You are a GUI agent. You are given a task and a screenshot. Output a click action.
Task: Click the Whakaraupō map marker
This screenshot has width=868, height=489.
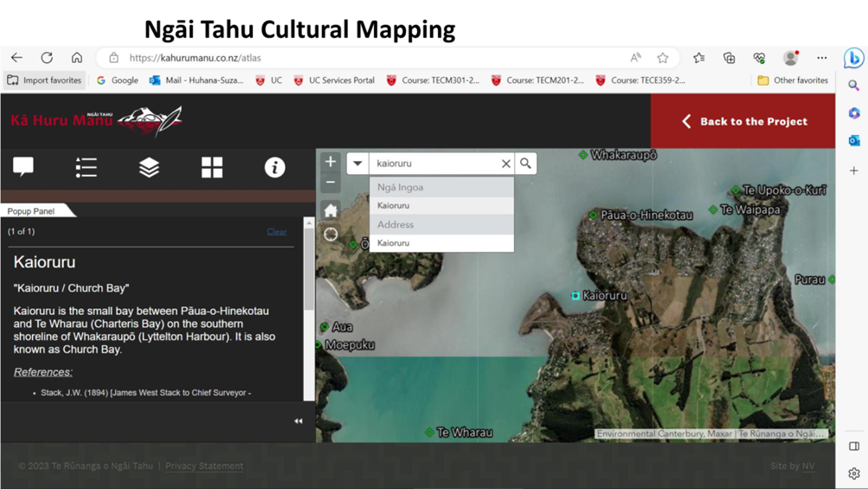tap(583, 155)
